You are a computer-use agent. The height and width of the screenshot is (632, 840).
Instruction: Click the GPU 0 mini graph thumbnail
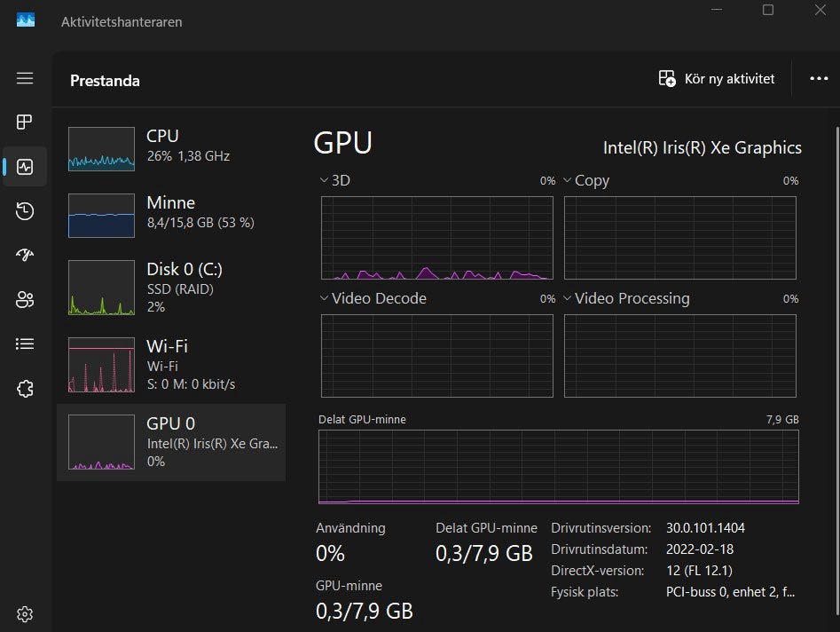101,442
